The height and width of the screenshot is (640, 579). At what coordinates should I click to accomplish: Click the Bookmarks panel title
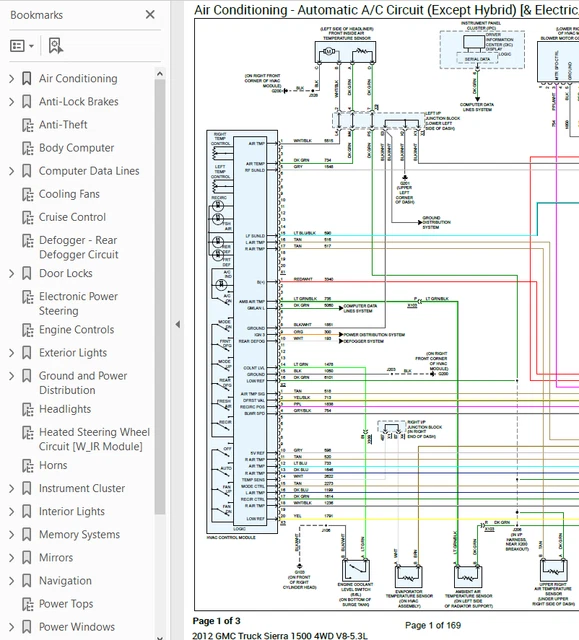tap(36, 15)
